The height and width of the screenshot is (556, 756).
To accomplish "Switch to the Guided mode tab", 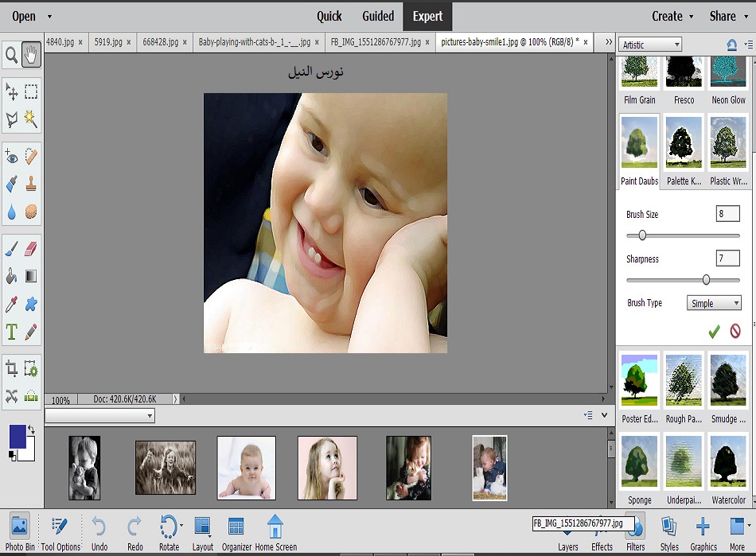I will 378,16.
